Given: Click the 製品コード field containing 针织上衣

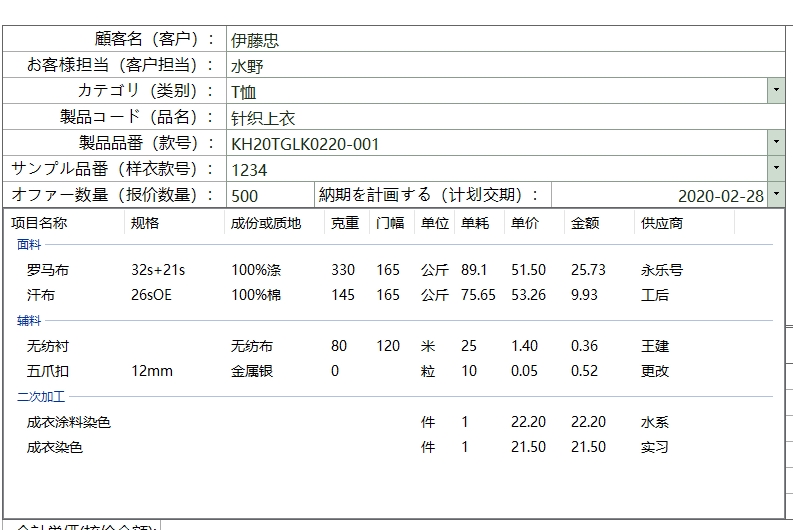Looking at the screenshot, I should click(505, 117).
